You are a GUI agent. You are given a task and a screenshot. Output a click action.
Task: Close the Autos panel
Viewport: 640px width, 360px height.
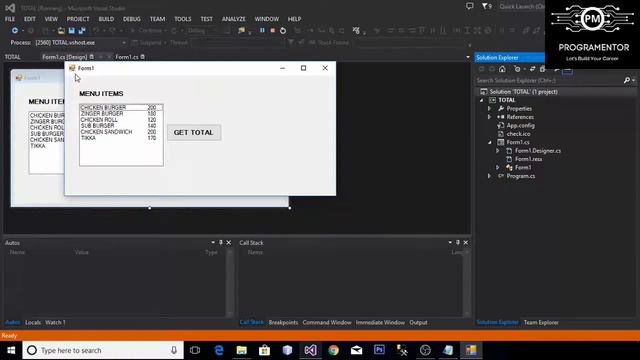point(229,242)
